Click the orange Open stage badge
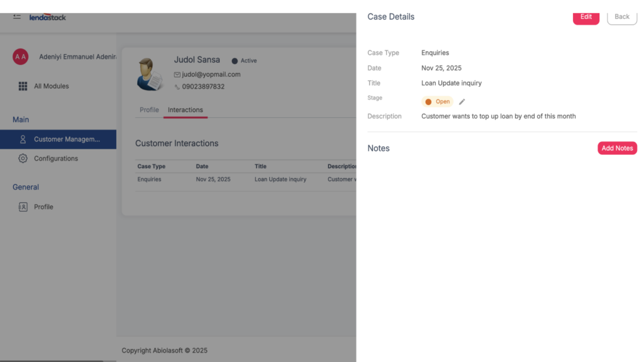 437,101
